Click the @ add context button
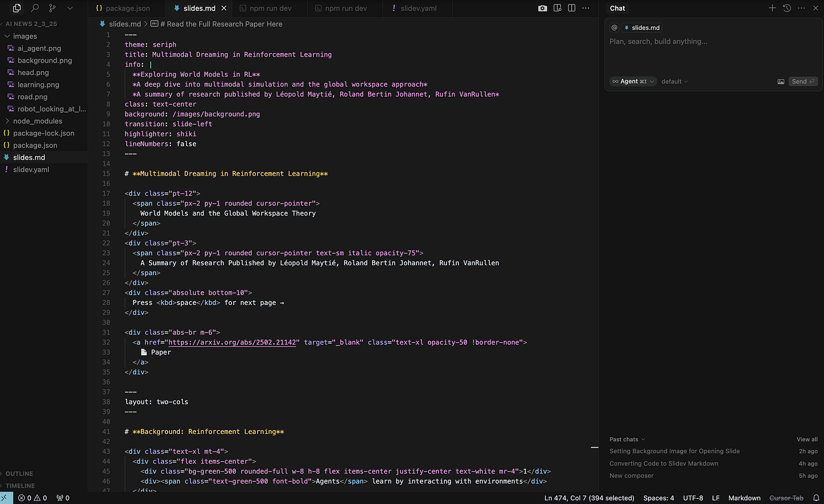824x504 pixels. 614,28
